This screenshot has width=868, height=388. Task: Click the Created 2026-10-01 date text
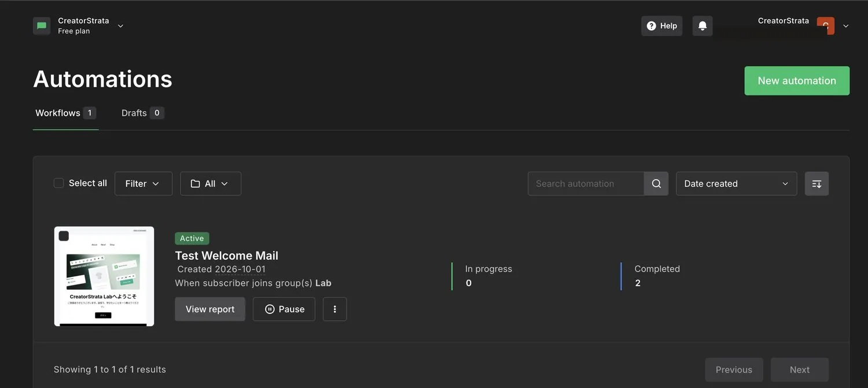(x=222, y=269)
